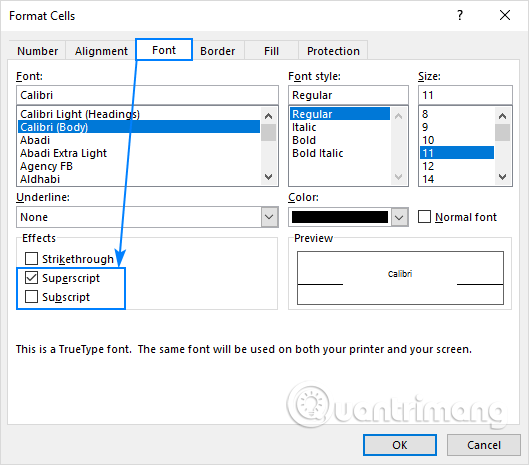Expand the Color dropdown arrow
This screenshot has width=529, height=465.
(x=399, y=217)
